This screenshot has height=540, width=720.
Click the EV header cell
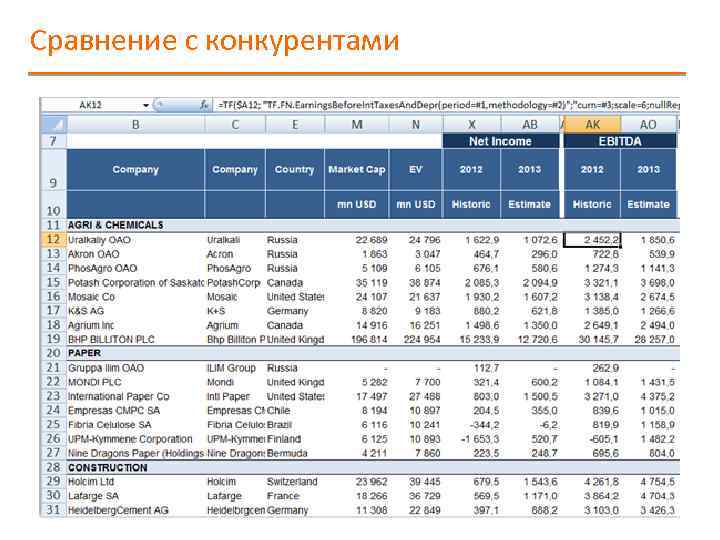(416, 169)
